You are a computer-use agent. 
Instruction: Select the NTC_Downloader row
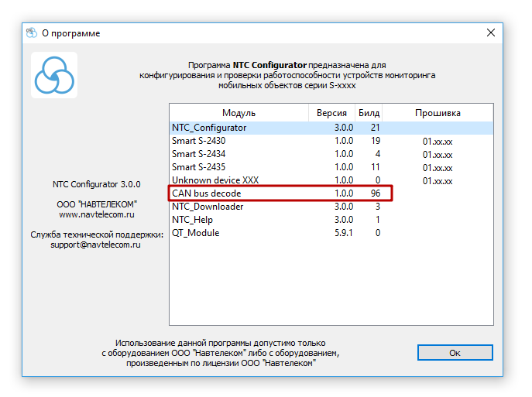point(331,207)
